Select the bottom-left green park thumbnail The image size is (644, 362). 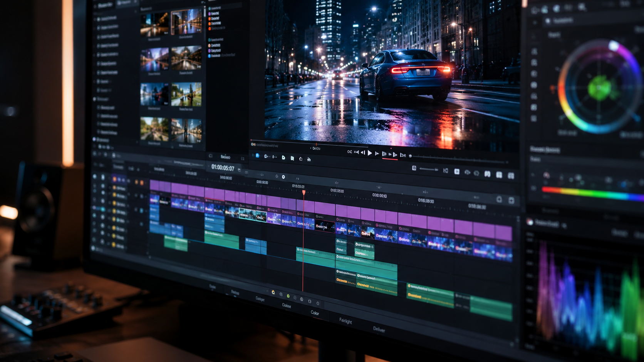154,129
